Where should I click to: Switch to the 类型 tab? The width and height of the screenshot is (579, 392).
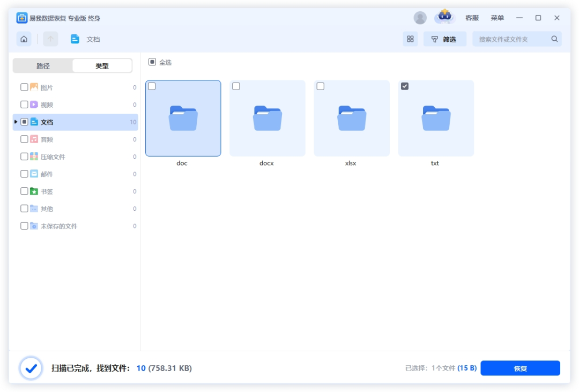102,65
